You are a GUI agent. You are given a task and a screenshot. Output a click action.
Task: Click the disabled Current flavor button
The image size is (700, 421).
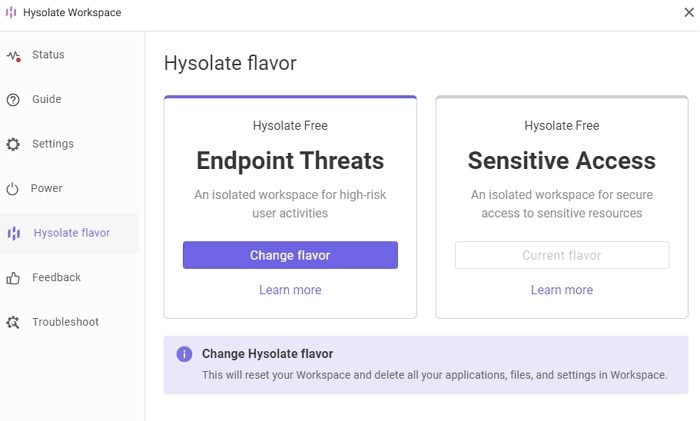tap(562, 255)
